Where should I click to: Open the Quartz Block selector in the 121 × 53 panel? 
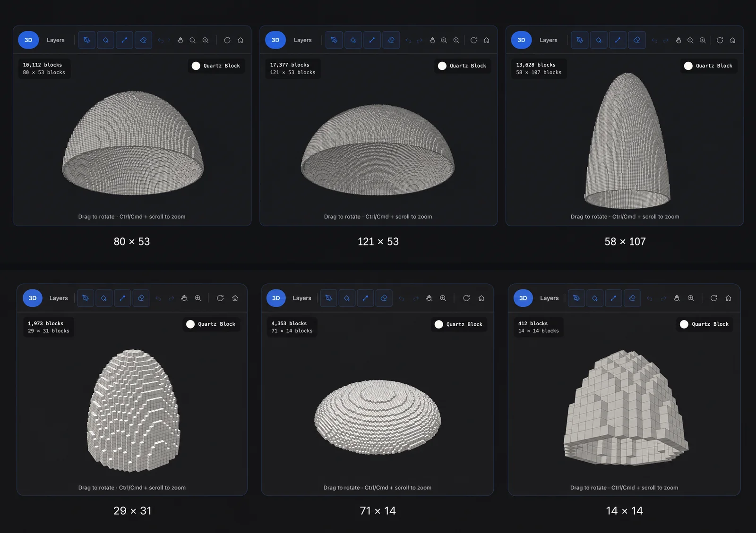click(463, 66)
